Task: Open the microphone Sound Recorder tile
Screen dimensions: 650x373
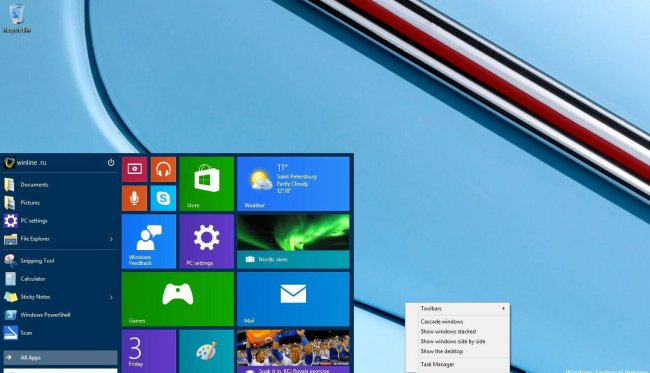Action: coord(134,198)
